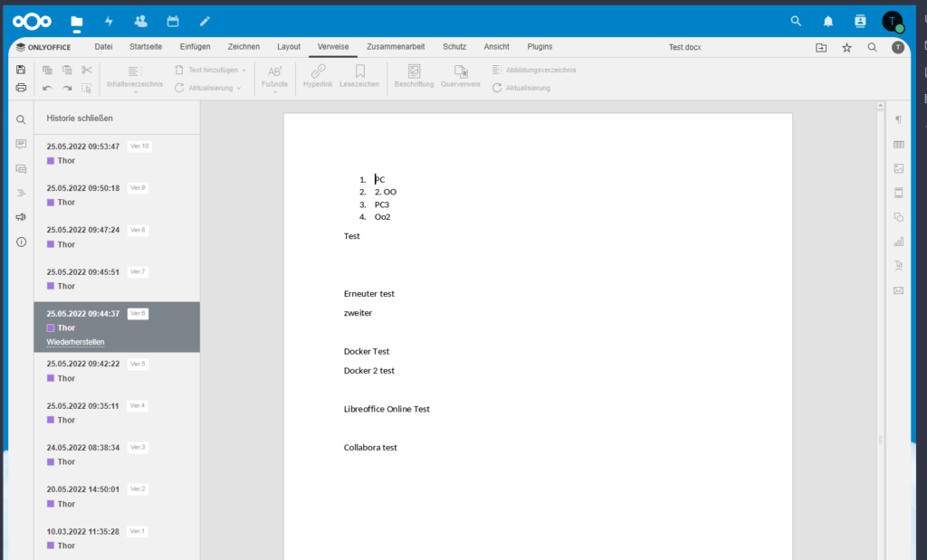Open Shape settings in right sidebar
927x560 pixels.
coord(899,217)
